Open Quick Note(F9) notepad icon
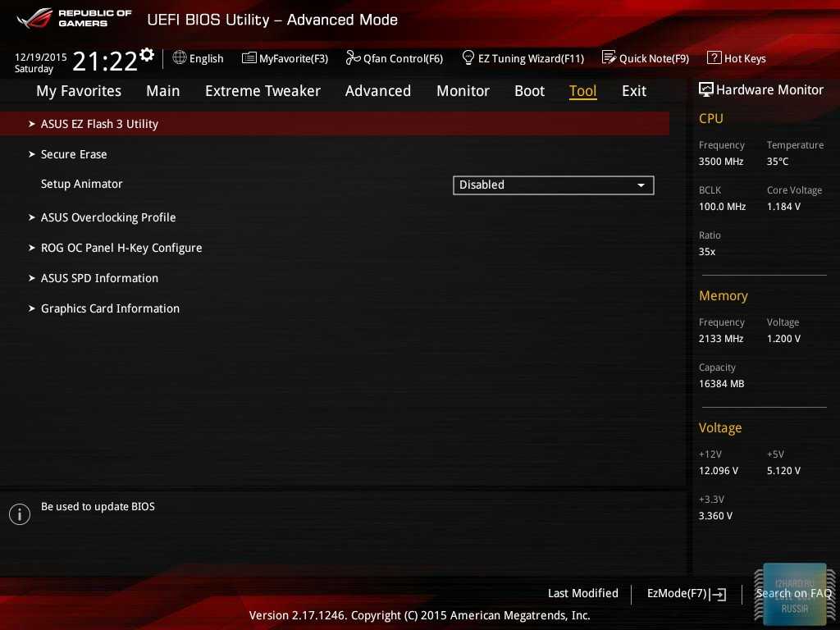This screenshot has width=840, height=630. 609,58
